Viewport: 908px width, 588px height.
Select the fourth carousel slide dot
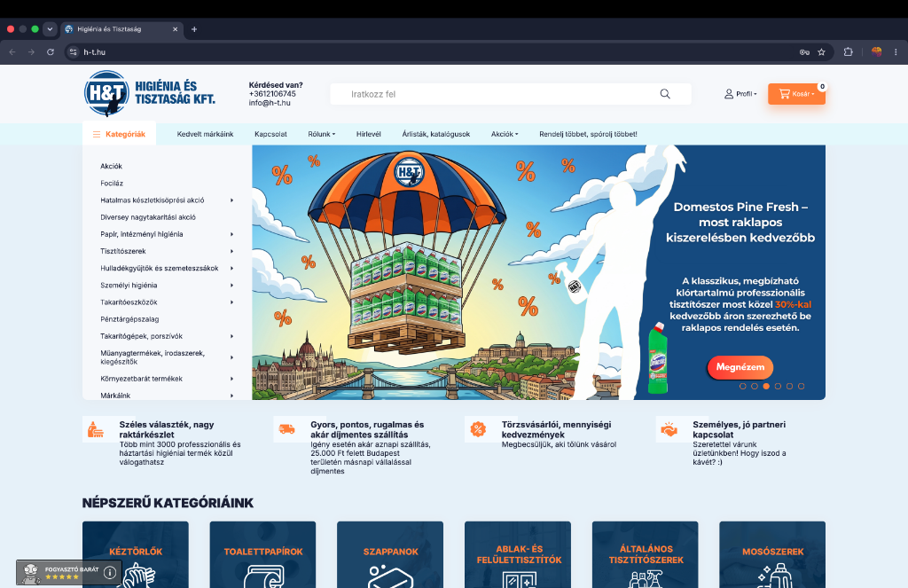tap(778, 386)
